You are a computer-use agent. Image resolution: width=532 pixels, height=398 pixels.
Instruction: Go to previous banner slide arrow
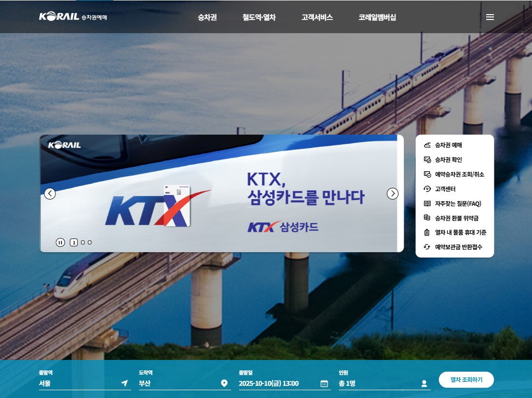pyautogui.click(x=50, y=194)
